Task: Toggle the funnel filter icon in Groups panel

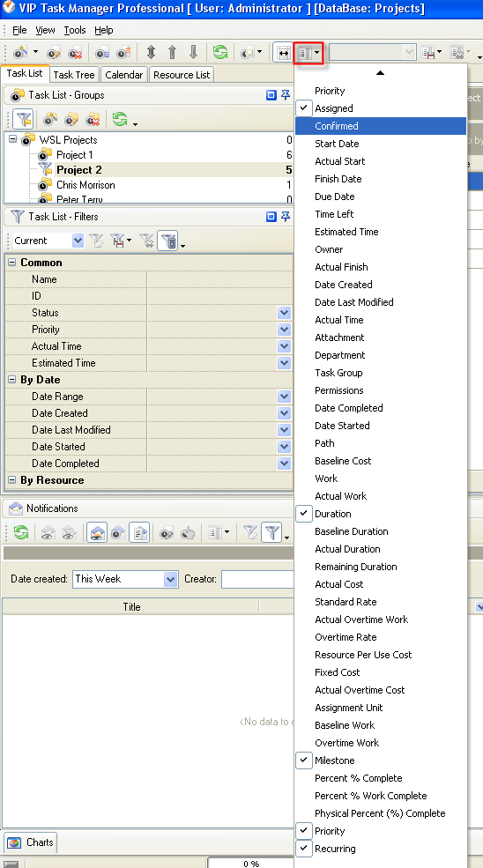Action: (x=23, y=119)
